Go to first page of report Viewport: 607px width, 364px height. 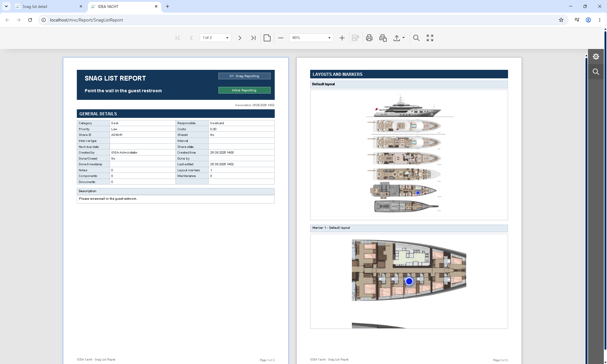178,38
